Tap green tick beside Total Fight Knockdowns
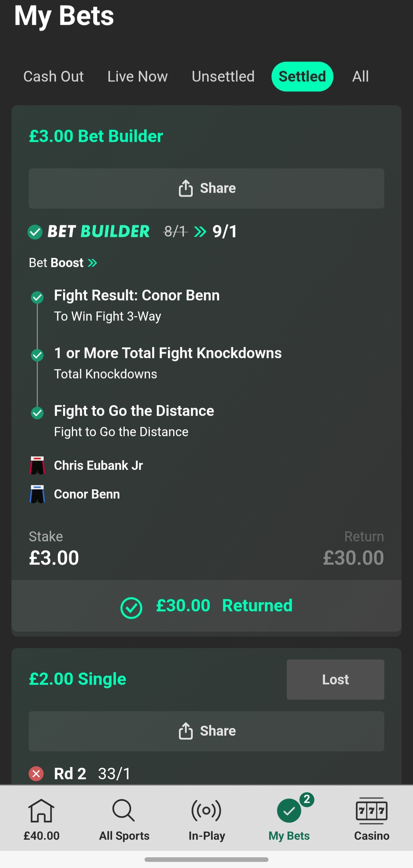 (x=37, y=355)
